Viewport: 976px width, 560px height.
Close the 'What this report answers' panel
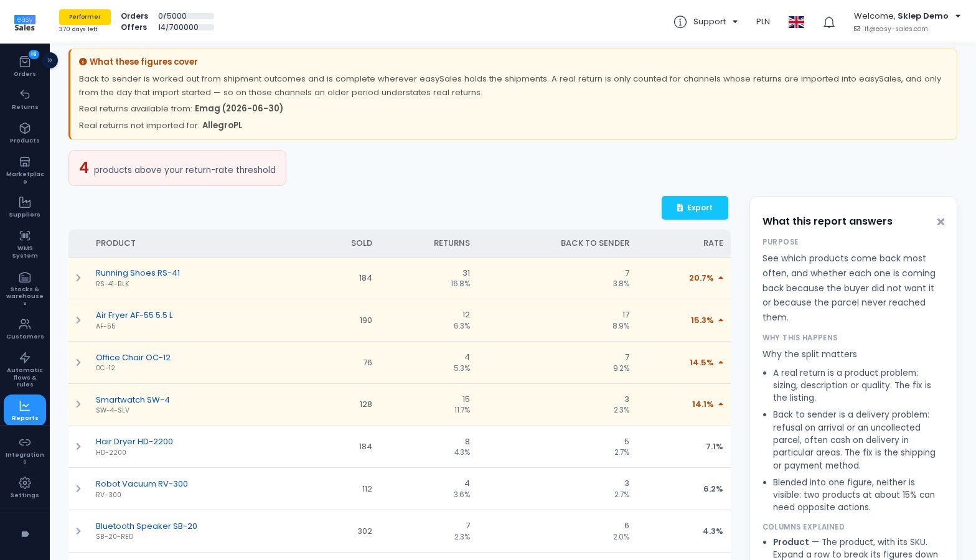coord(941,222)
